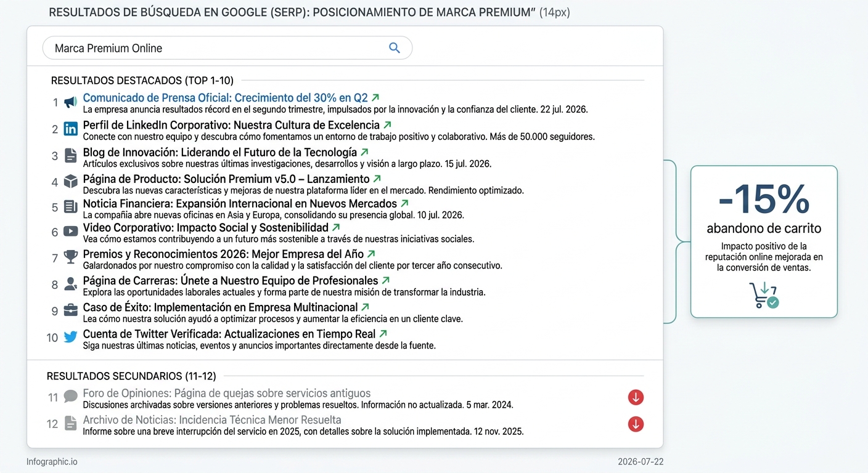Screen dimensions: 868x473
Task: Open Archivo de Noticias Incidencia Técnica result
Action: [x=212, y=420]
